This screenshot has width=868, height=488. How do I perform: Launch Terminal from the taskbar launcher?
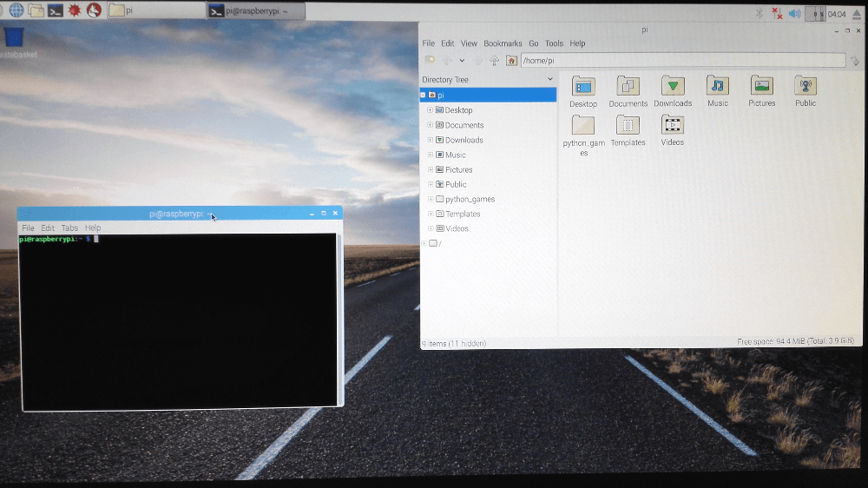click(55, 10)
